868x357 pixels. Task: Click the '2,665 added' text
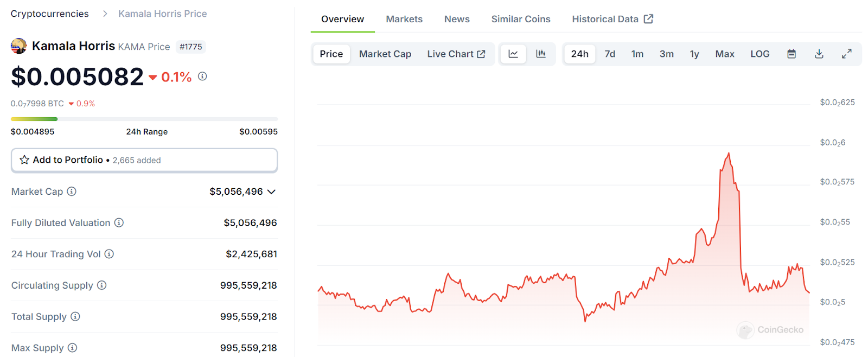(137, 161)
